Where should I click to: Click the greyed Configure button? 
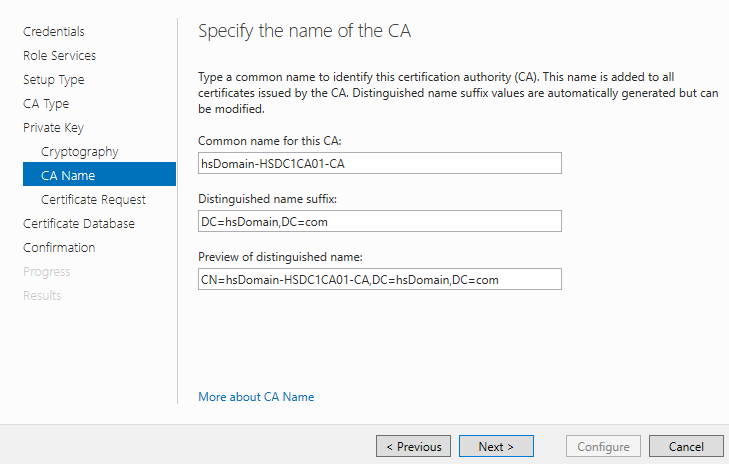pyautogui.click(x=603, y=446)
